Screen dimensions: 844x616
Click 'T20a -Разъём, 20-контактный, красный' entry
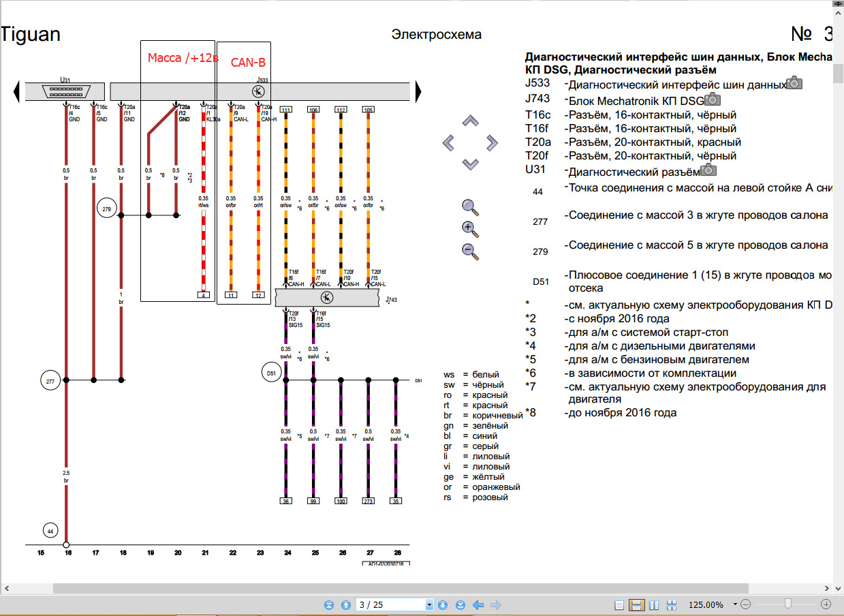tap(634, 142)
